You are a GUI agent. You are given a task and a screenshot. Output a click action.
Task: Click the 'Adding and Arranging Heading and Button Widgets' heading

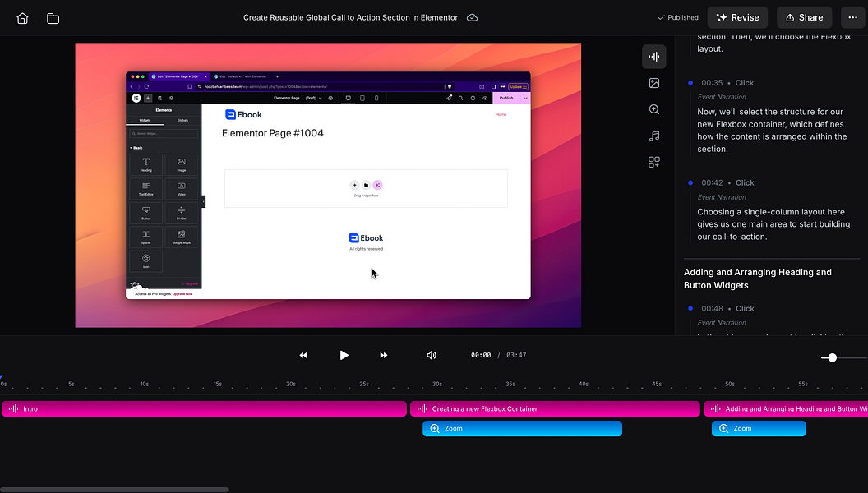pos(757,279)
